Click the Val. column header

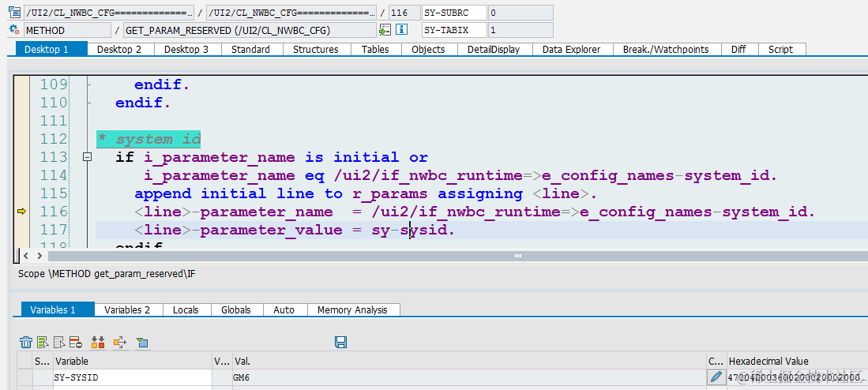(469, 362)
